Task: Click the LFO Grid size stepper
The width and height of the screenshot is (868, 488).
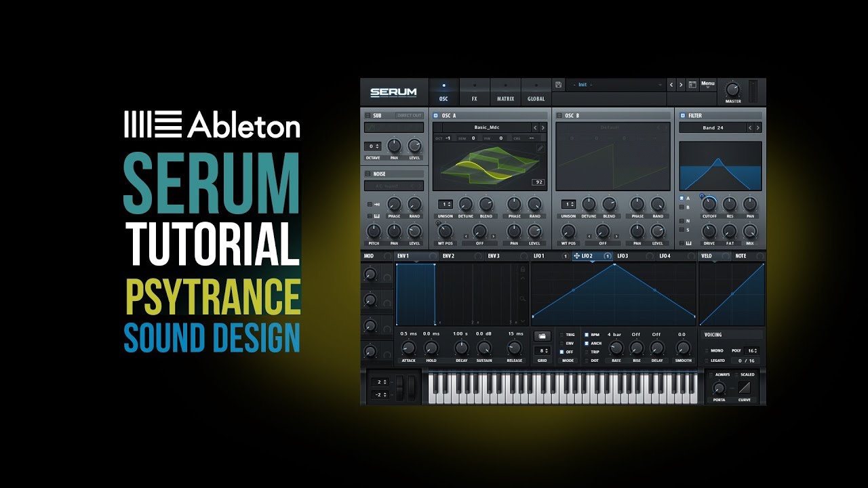Action: coord(542,350)
